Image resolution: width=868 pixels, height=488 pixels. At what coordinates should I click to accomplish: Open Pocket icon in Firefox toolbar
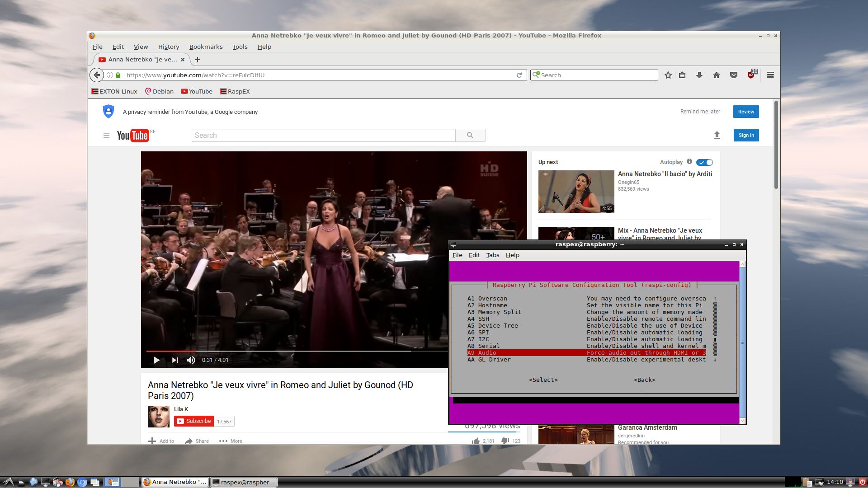click(x=733, y=75)
